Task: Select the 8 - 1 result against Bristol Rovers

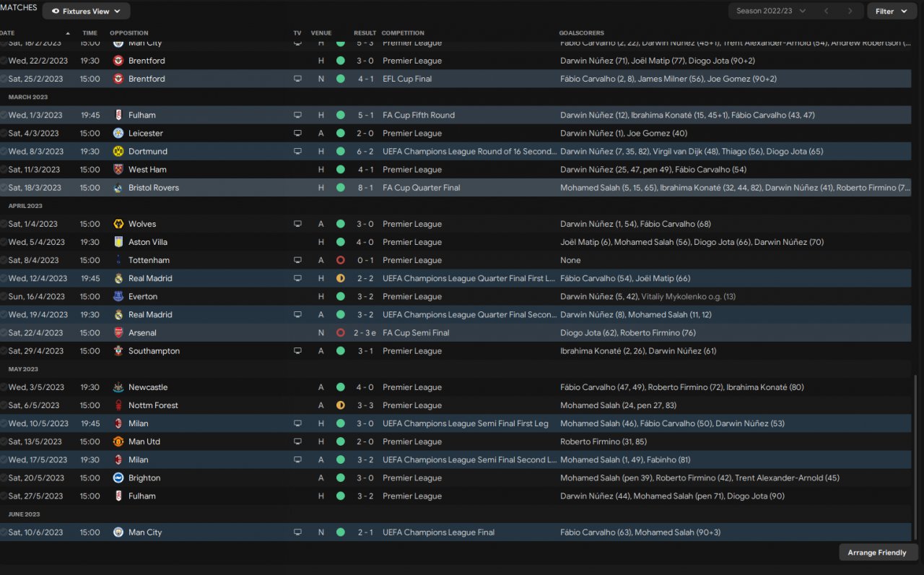Action: tap(365, 188)
